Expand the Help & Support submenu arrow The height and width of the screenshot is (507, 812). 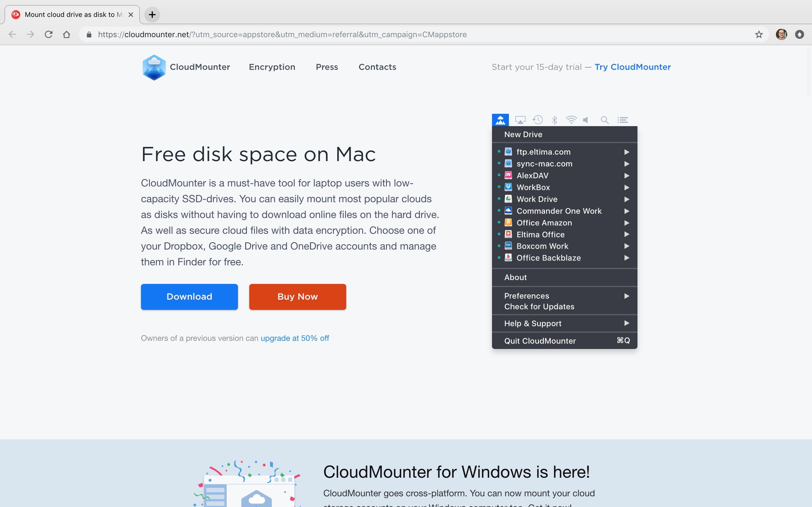coord(626,323)
